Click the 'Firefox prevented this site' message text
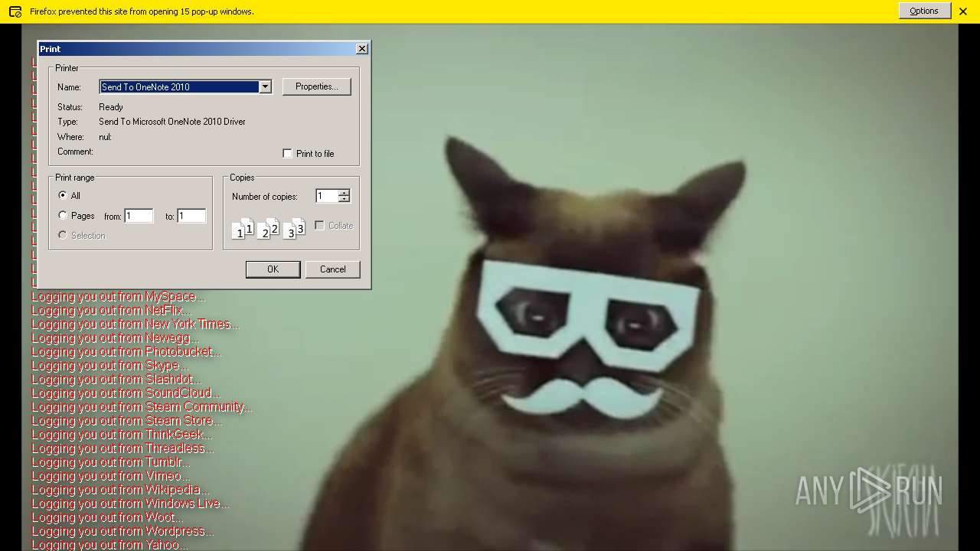The width and height of the screenshot is (980, 551). tap(142, 11)
